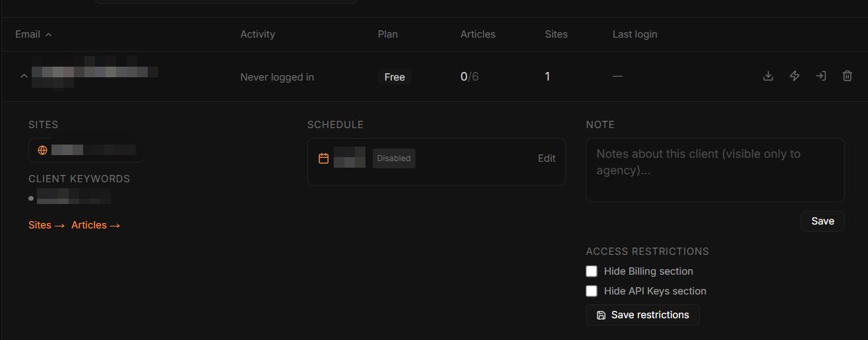This screenshot has height=340, width=868.
Task: Click the Activity column header
Action: [x=257, y=34]
